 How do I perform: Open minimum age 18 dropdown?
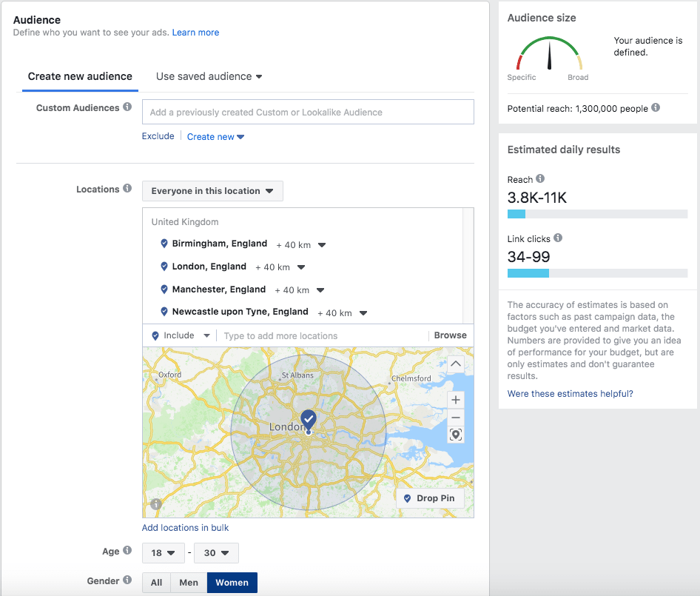click(x=164, y=553)
